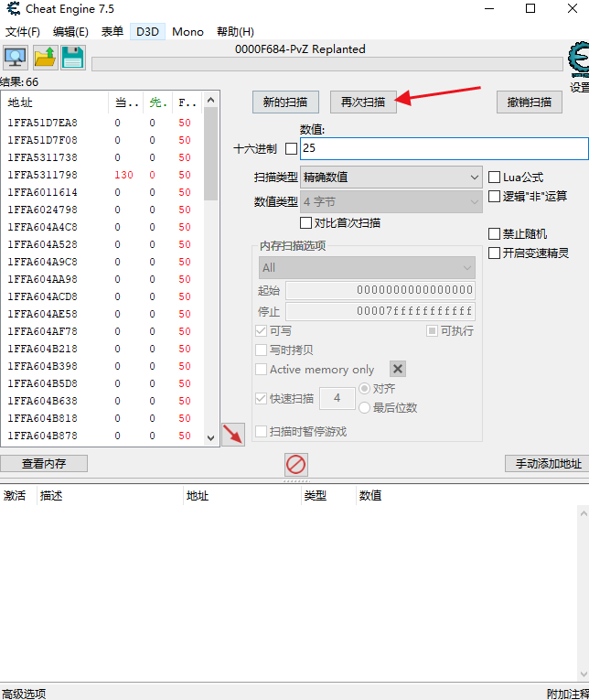Open the D3D menu
The image size is (589, 700).
click(x=147, y=31)
